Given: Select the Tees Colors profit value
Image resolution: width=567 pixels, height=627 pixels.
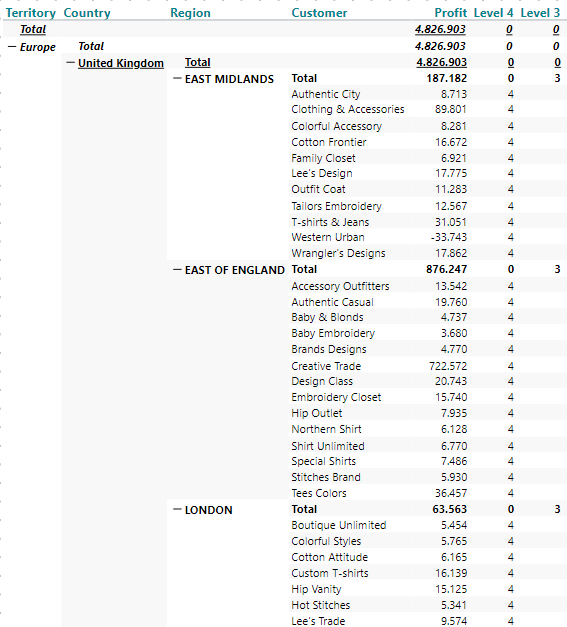Looking at the screenshot, I should click(451, 493).
